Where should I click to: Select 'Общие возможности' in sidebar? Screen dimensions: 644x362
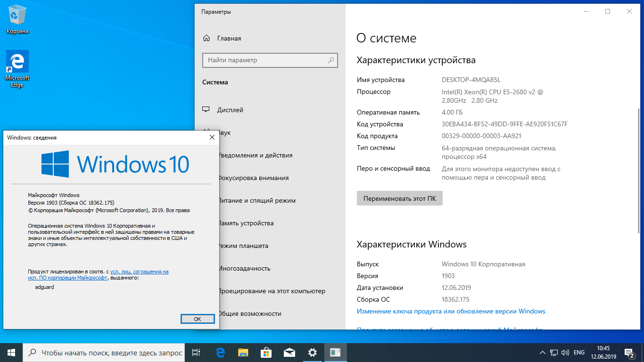249,313
